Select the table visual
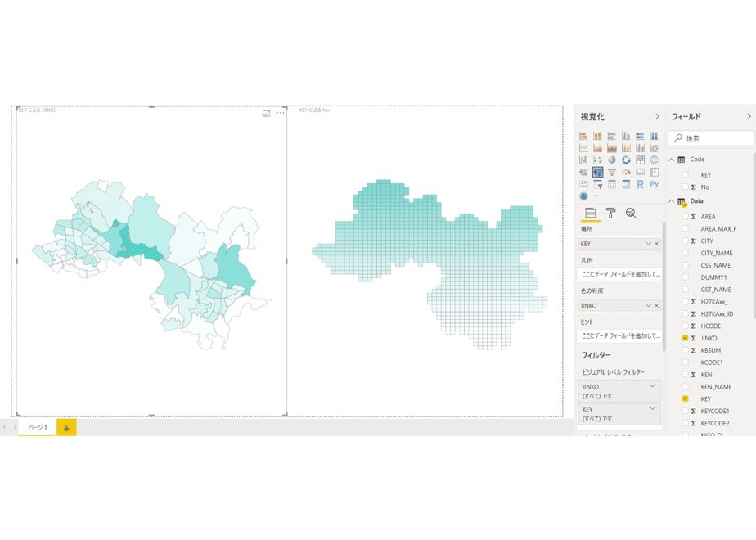The image size is (756, 540). pyautogui.click(x=612, y=184)
